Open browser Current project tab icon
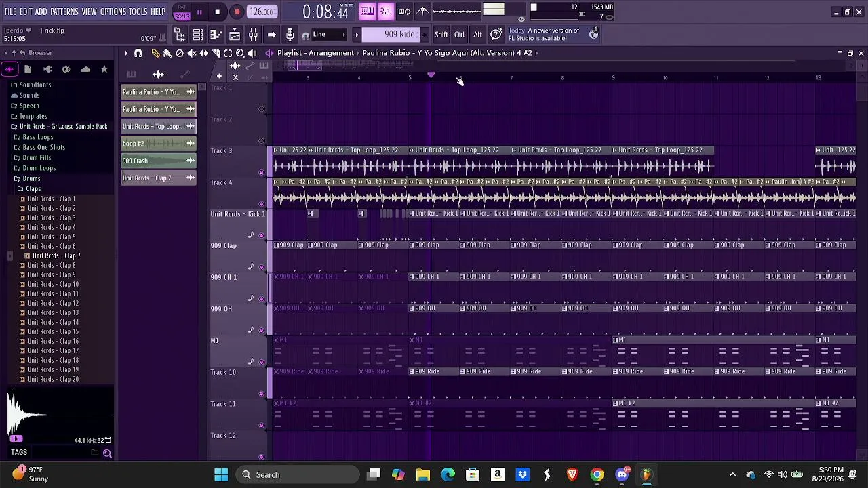Image resolution: width=868 pixels, height=488 pixels. click(28, 69)
